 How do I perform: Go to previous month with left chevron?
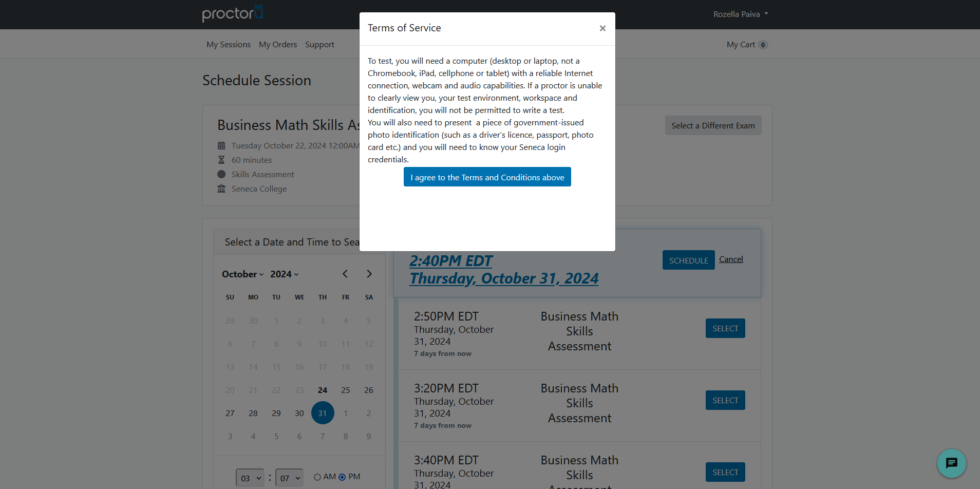(x=345, y=274)
